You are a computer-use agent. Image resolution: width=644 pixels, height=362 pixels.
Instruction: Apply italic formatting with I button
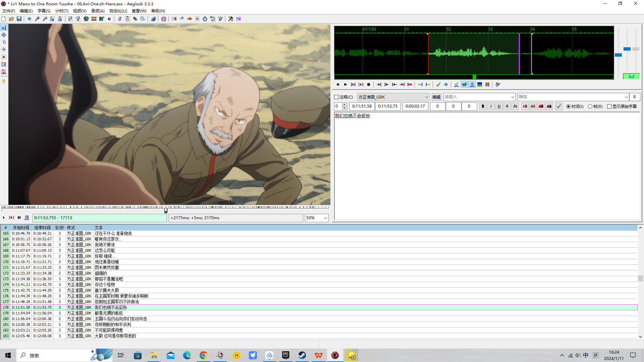point(491,106)
